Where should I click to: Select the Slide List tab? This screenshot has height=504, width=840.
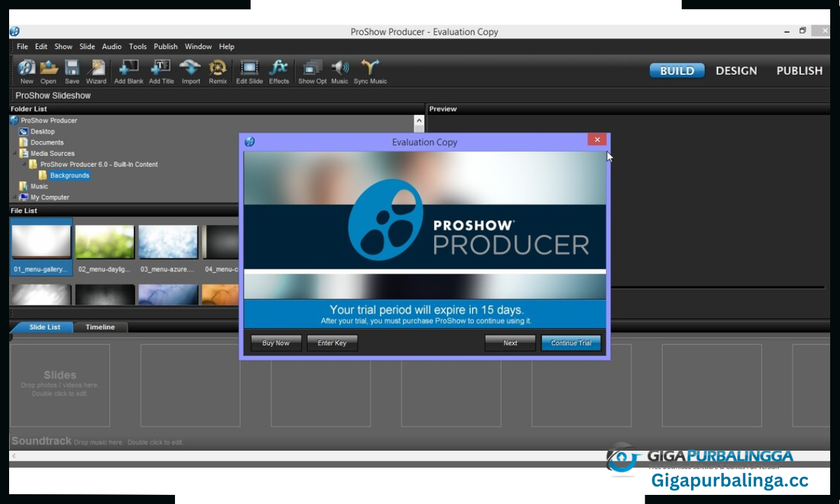pos(44,327)
